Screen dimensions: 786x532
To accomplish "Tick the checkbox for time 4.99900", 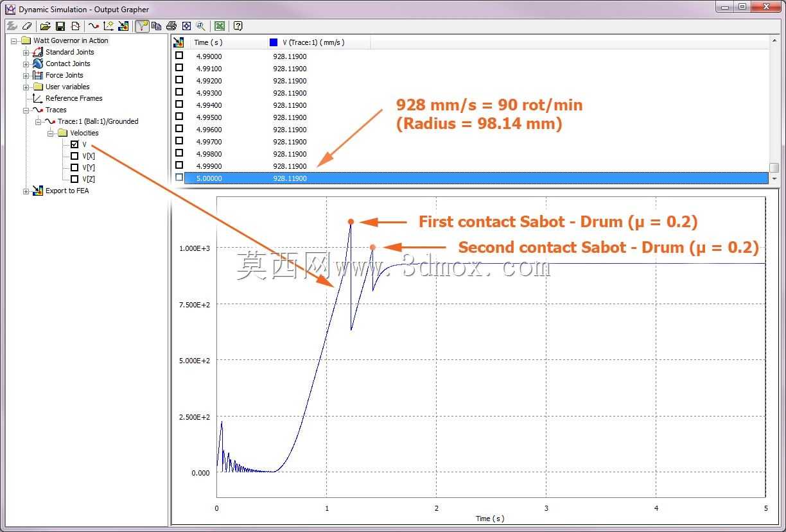I will 179,166.
